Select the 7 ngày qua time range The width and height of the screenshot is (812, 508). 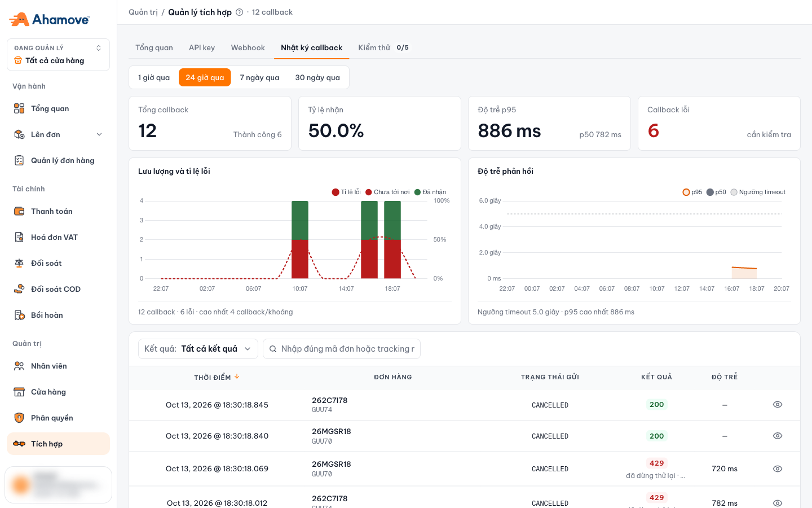coord(259,77)
